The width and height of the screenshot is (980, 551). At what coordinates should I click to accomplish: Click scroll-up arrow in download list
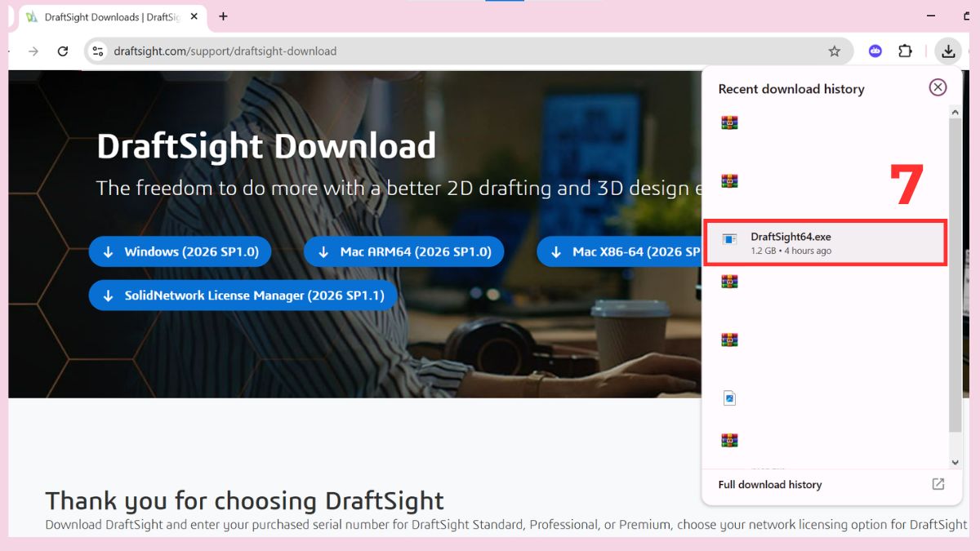click(x=955, y=111)
